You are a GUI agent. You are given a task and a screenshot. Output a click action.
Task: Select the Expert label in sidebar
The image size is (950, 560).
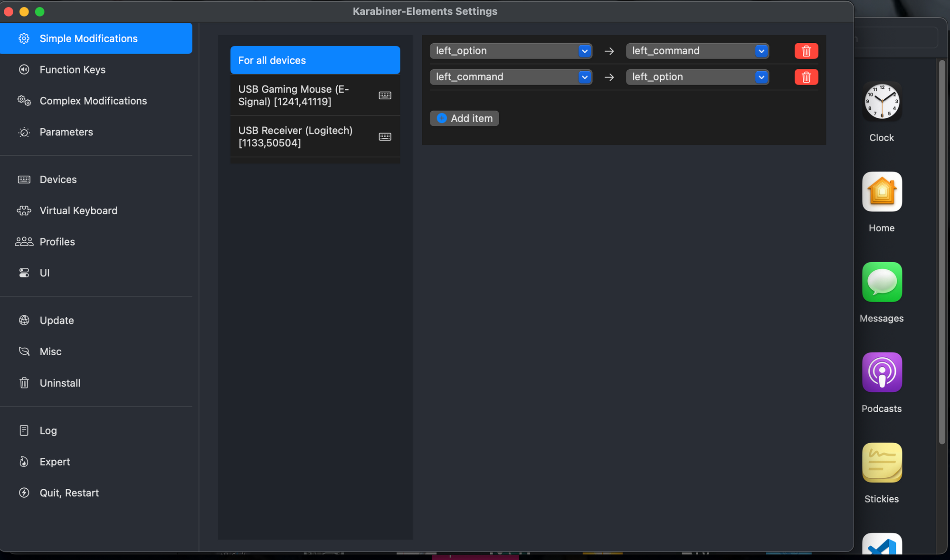(55, 462)
